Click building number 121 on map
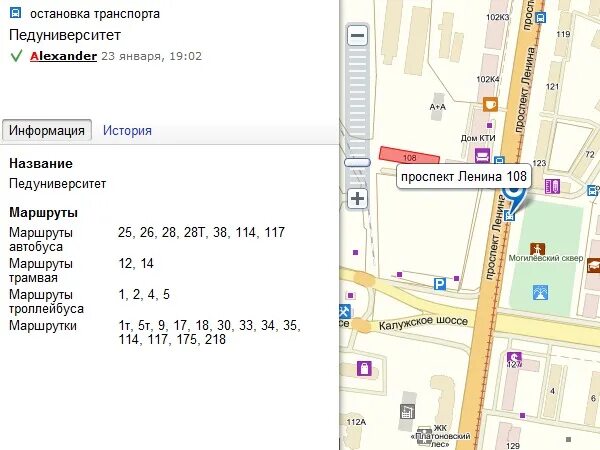 click(552, 87)
